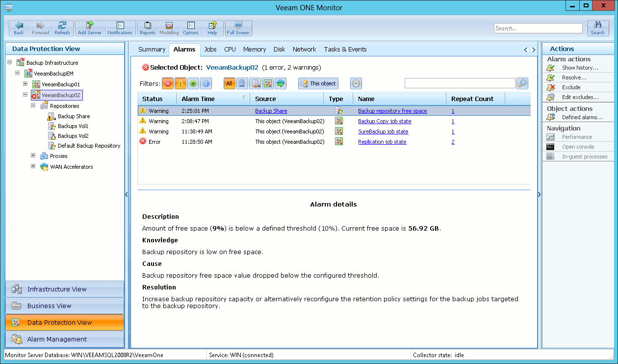Open the Modelling tool

point(169,28)
